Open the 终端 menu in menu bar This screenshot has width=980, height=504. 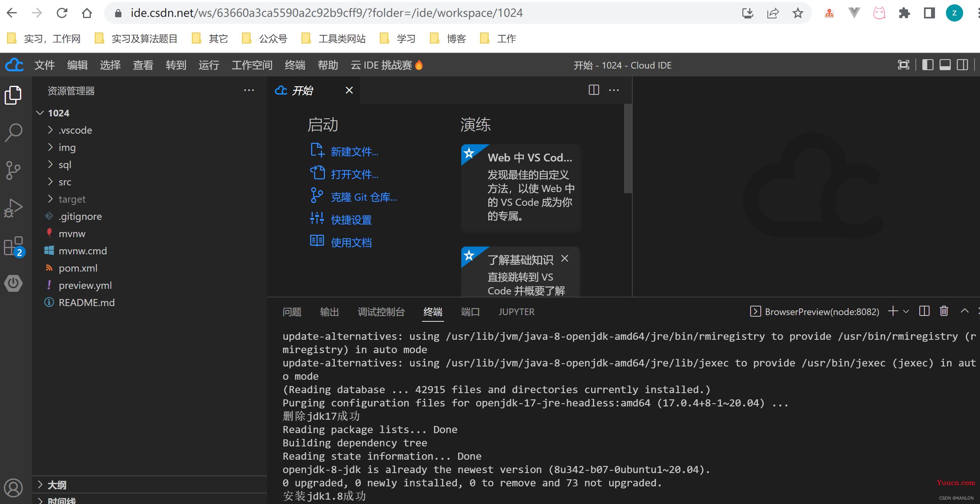click(295, 65)
